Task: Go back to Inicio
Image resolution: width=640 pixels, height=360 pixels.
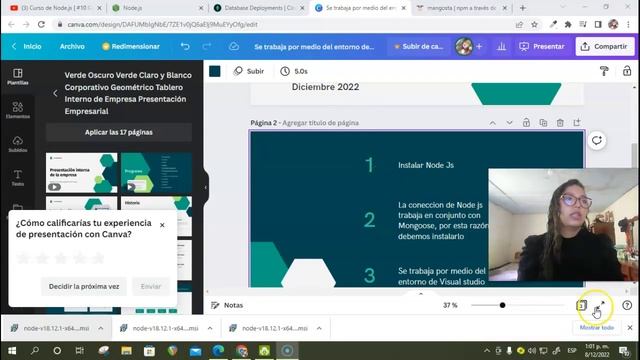Action: click(27, 47)
